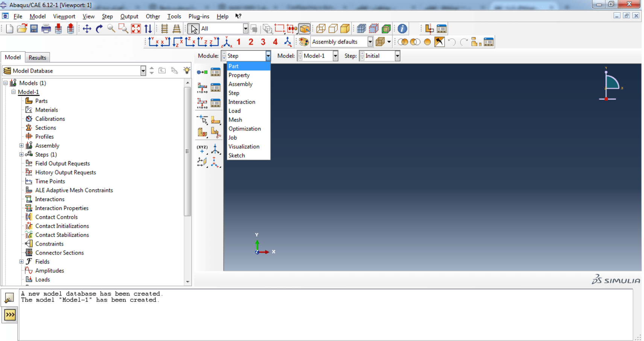Select Property from the Module list
The height and width of the screenshot is (341, 644).
[249, 75]
